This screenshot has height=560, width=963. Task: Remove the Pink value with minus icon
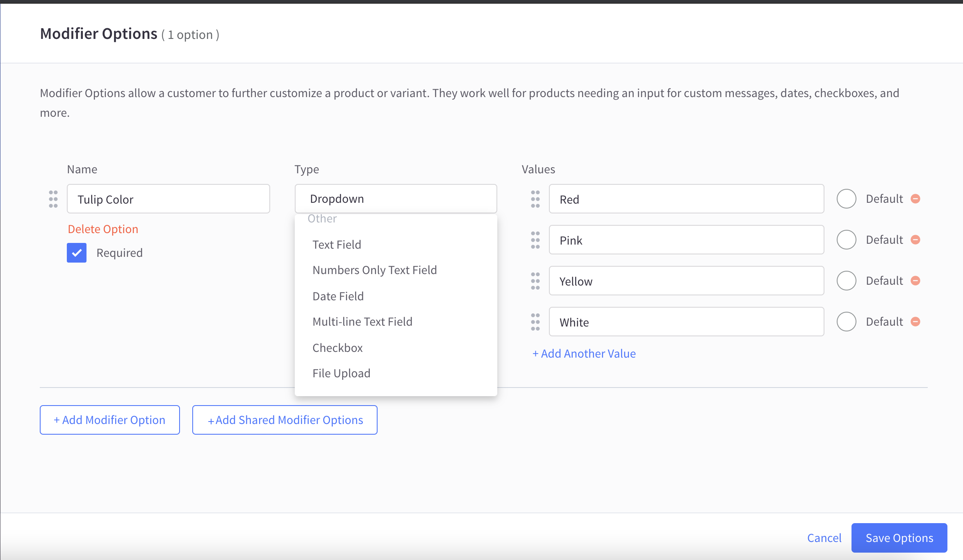tap(915, 240)
